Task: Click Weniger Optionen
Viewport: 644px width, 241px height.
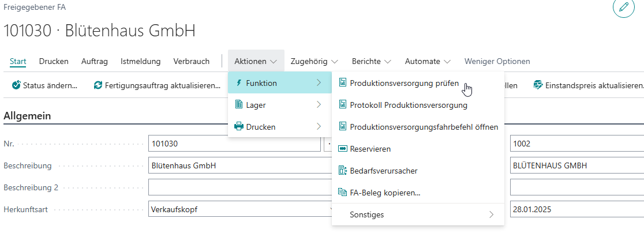Action: 497,61
